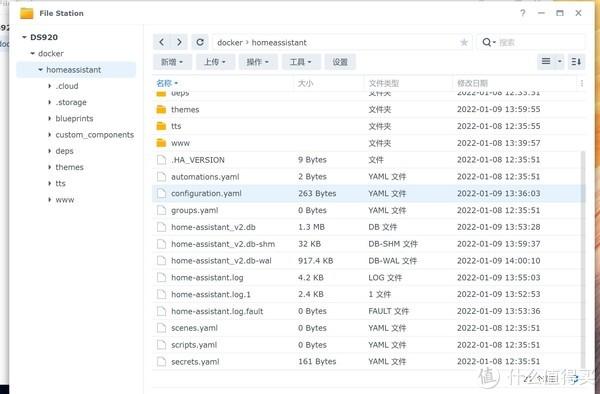Select the www folder icon in list

pyautogui.click(x=161, y=143)
